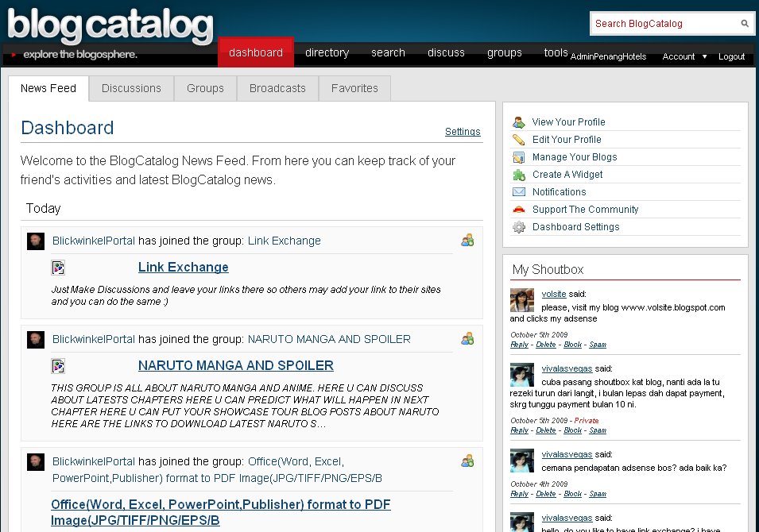Click NARUTO MANGA AND SPOILER activity line link
This screenshot has width=759, height=532.
329,339
